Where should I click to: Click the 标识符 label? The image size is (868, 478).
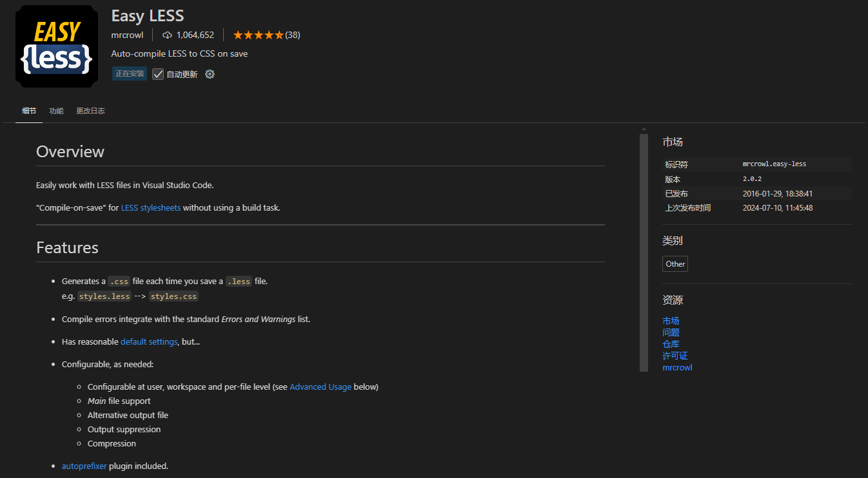click(x=676, y=164)
